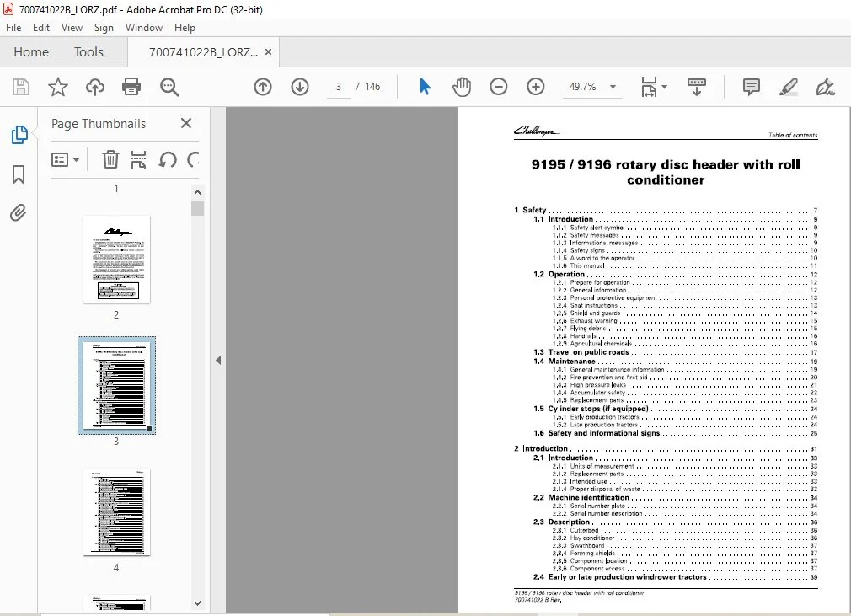Toggle the Bookmarks panel
The width and height of the screenshot is (851, 616).
tap(19, 174)
